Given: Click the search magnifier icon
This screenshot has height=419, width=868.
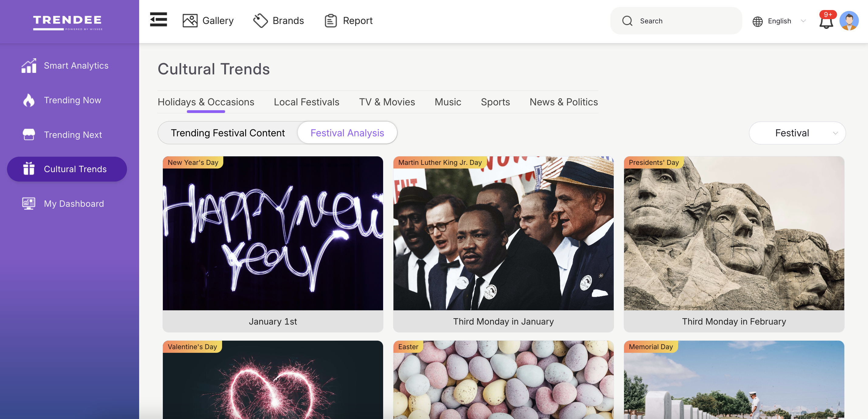Looking at the screenshot, I should 627,21.
